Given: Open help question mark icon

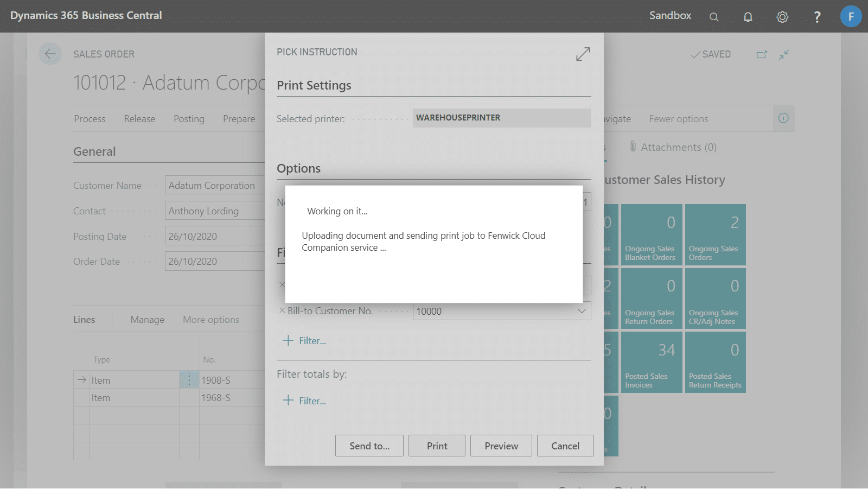Looking at the screenshot, I should [817, 17].
